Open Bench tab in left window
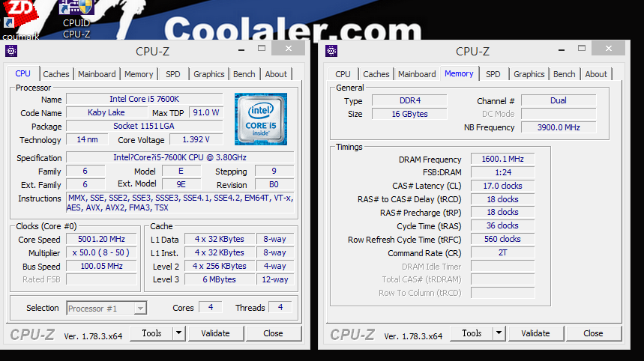The image size is (644, 361). (244, 74)
